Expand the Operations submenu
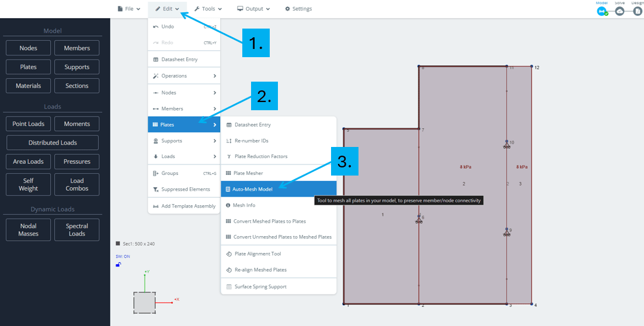This screenshot has width=644, height=326. pos(184,76)
